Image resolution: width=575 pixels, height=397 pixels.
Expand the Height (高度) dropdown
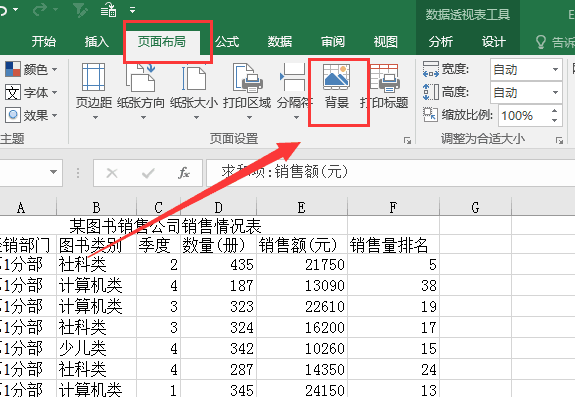tap(555, 92)
